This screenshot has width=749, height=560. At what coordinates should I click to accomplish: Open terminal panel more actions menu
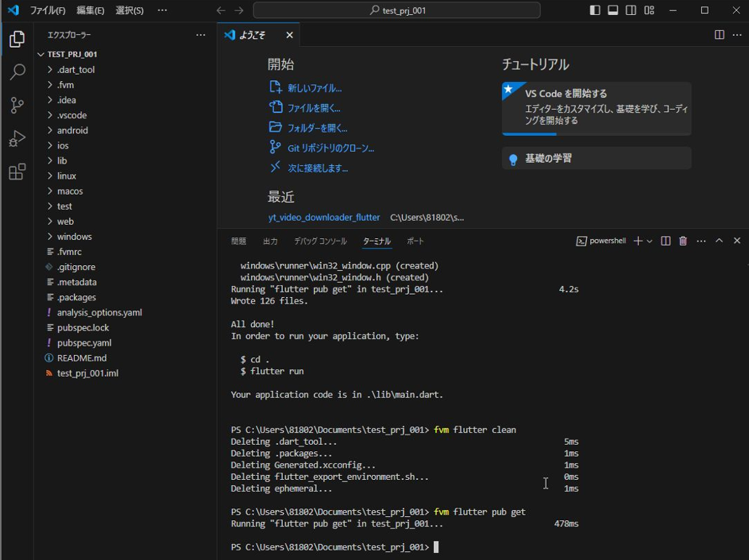pos(701,241)
